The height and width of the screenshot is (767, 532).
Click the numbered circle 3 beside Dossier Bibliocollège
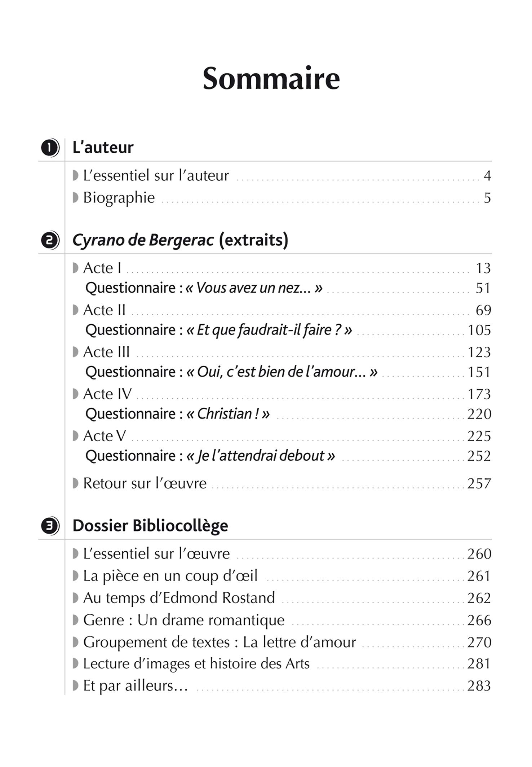pyautogui.click(x=50, y=526)
